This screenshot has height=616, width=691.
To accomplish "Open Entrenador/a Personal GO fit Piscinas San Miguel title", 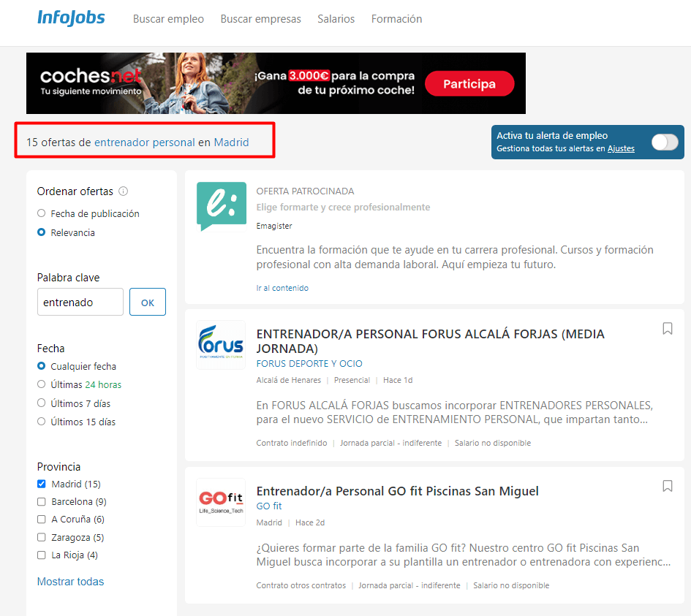I will click(397, 491).
